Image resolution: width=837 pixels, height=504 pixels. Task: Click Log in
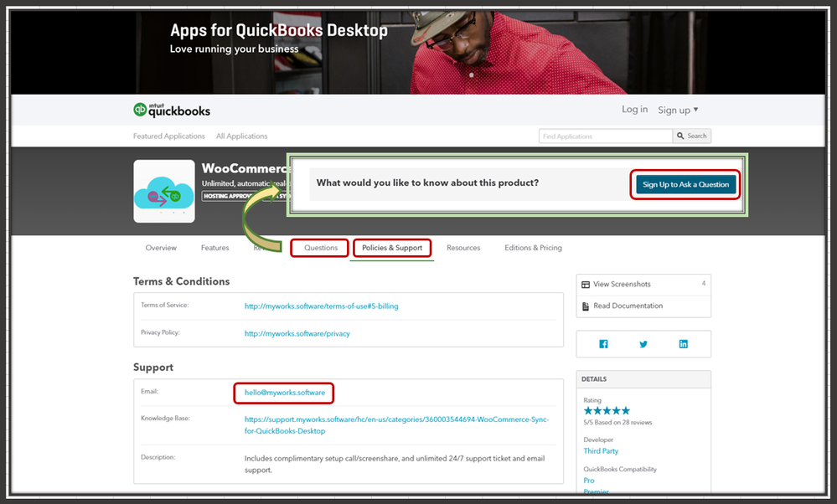[635, 110]
